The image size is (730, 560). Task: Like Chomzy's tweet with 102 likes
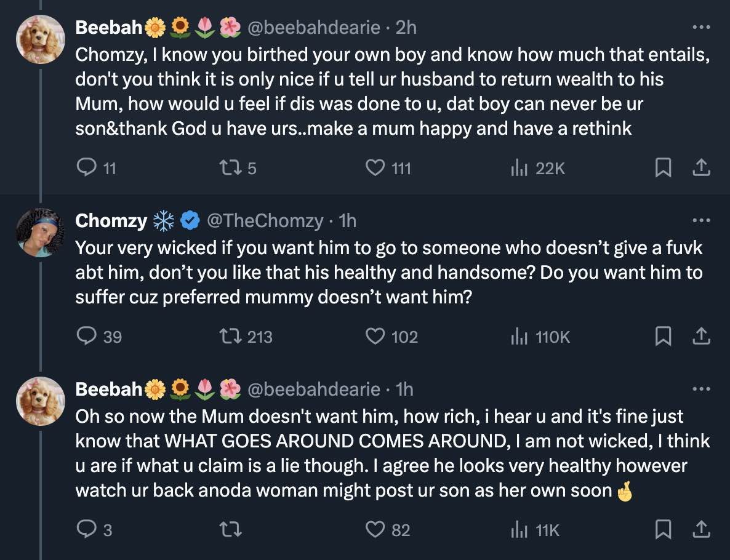point(375,337)
